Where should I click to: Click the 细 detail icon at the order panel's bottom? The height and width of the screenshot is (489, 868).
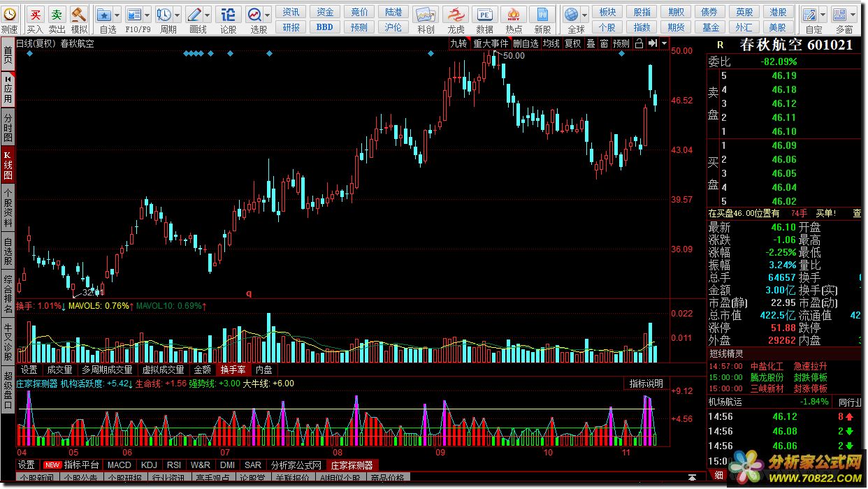coord(718,474)
